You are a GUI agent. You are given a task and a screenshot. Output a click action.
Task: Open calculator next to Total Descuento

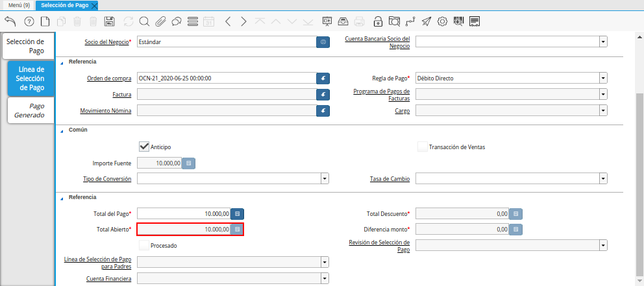click(x=516, y=214)
